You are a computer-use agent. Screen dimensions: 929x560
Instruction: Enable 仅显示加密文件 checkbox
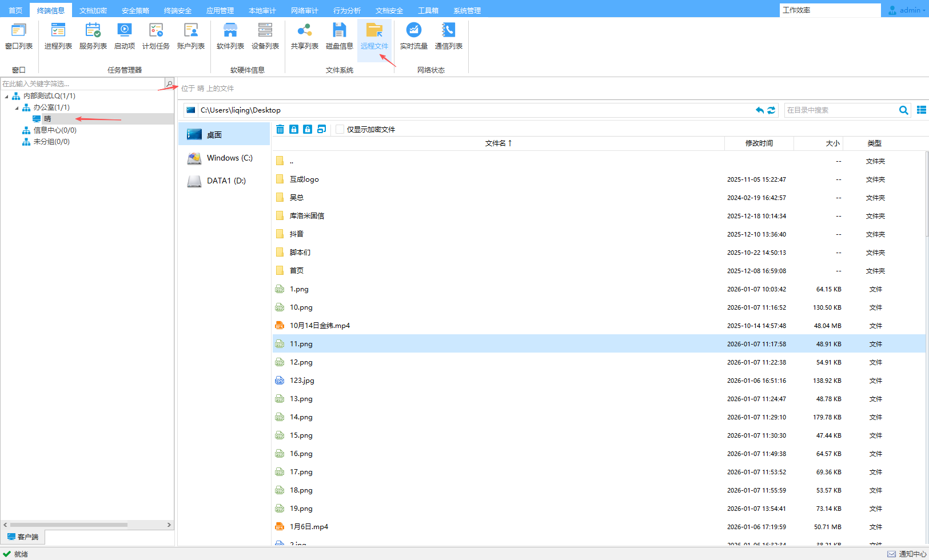coord(340,129)
